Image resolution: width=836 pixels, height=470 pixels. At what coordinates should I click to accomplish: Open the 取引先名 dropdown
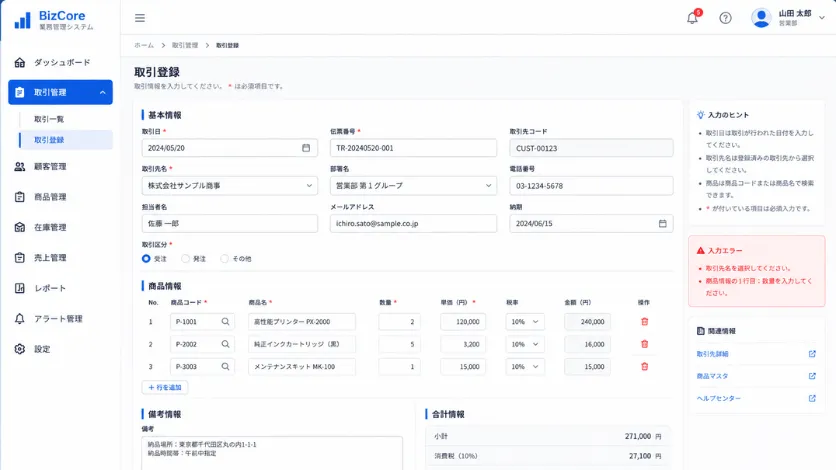[x=230, y=186]
